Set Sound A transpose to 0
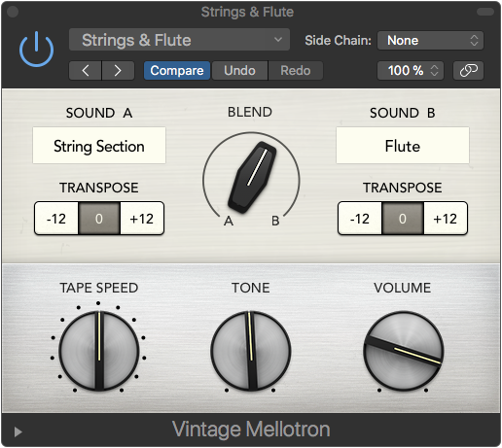502x448 pixels. (x=99, y=219)
